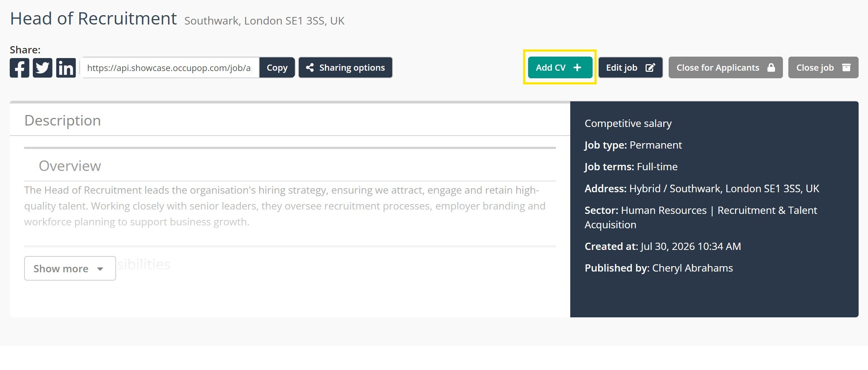
Task: Click Close for Applicants
Action: click(x=726, y=67)
